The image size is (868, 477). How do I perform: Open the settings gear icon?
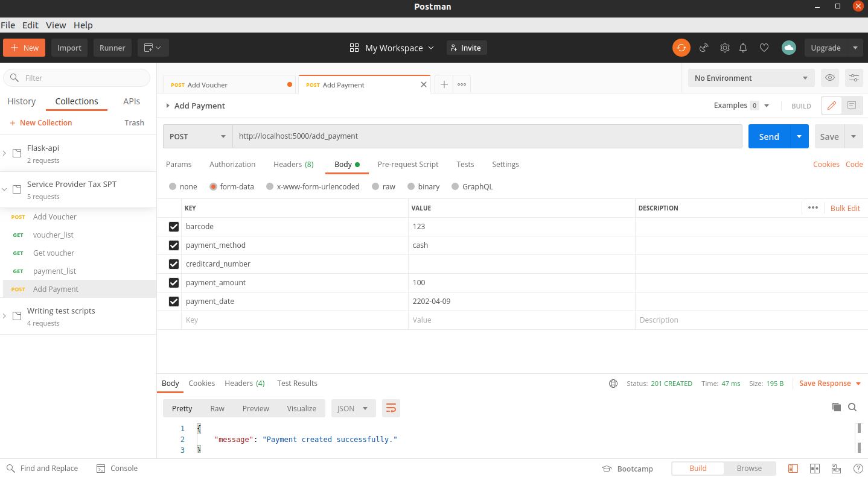(725, 48)
